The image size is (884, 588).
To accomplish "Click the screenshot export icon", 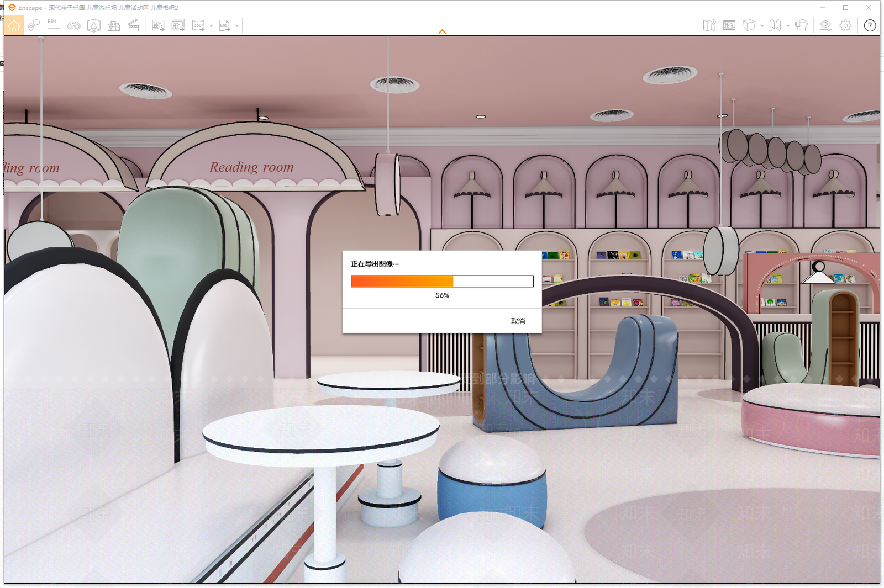I will click(158, 25).
